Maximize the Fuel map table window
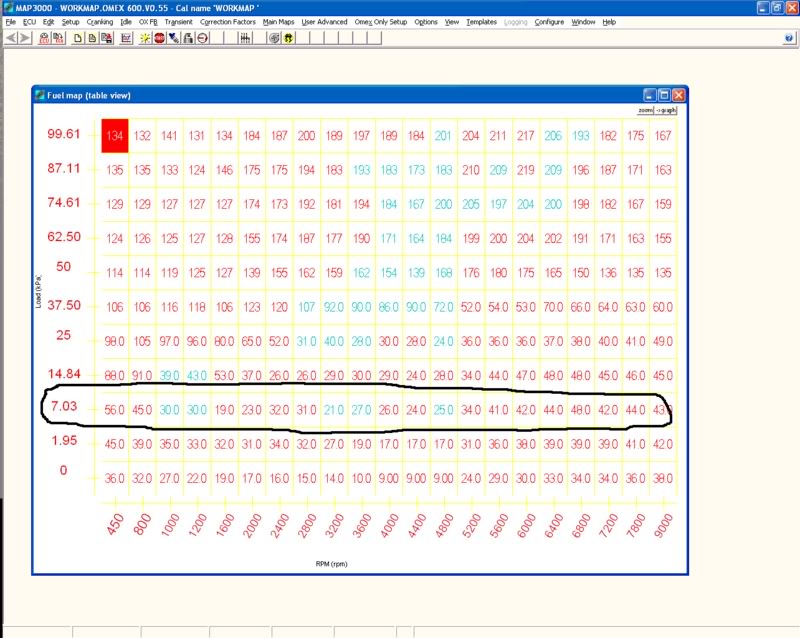This screenshot has width=800, height=638. coord(663,94)
